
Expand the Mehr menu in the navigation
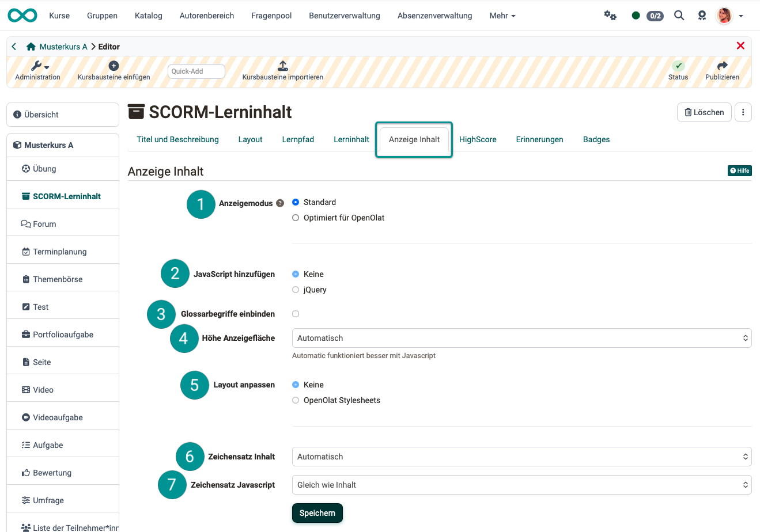pyautogui.click(x=501, y=16)
